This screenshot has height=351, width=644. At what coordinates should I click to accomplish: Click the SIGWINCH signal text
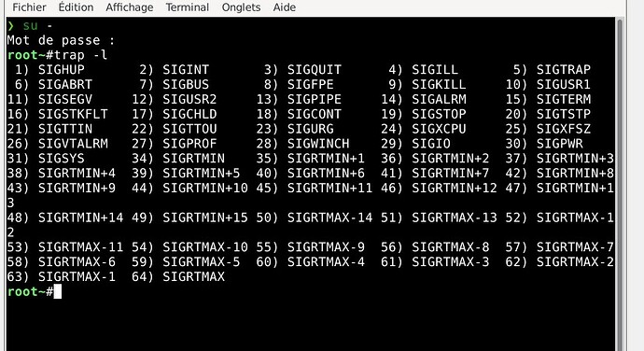click(318, 144)
